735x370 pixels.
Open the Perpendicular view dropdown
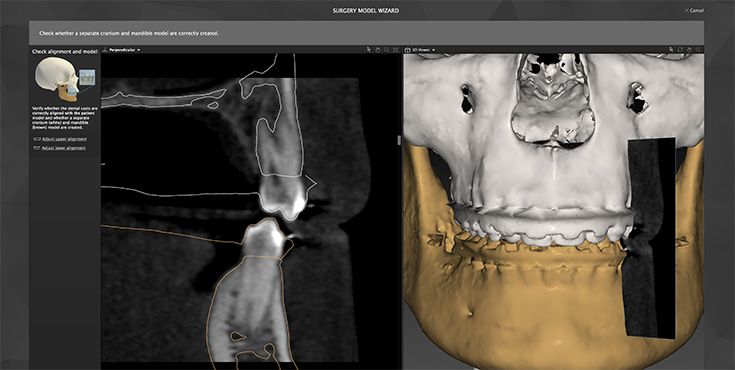pyautogui.click(x=124, y=50)
